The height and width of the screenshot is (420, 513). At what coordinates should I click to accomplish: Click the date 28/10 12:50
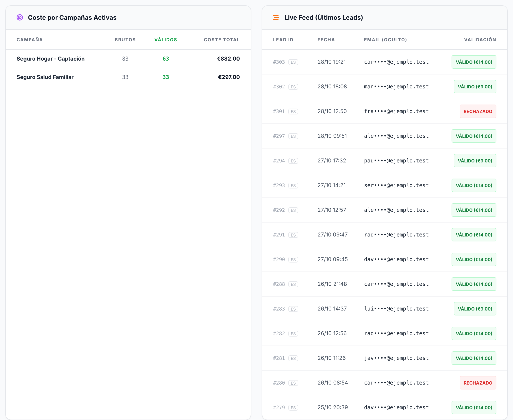(332, 111)
